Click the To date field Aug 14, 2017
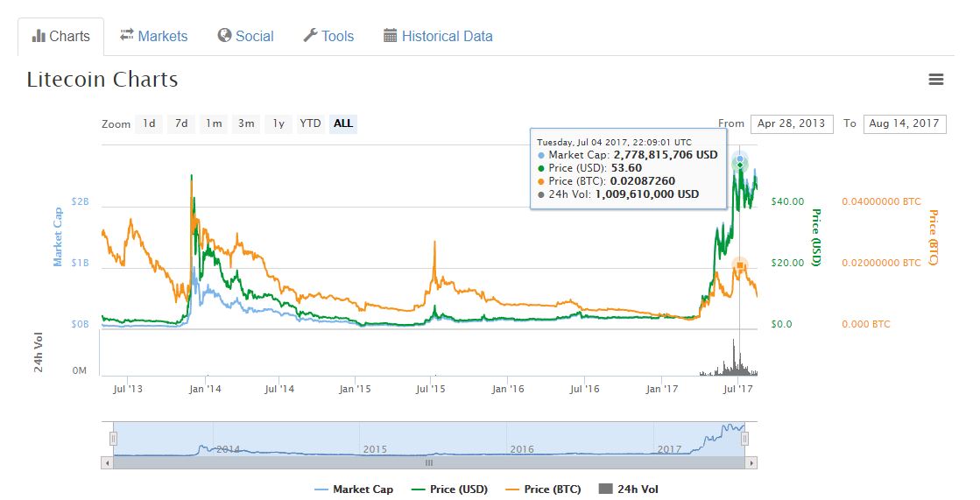This screenshot has width=980, height=500. pos(905,123)
